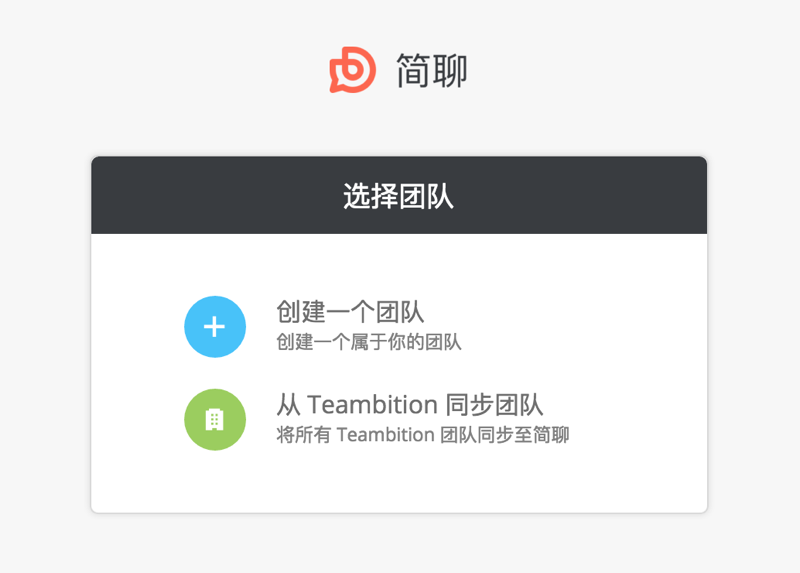Click the blue plus circle icon
Viewport: 800px width, 573px height.
click(215, 327)
